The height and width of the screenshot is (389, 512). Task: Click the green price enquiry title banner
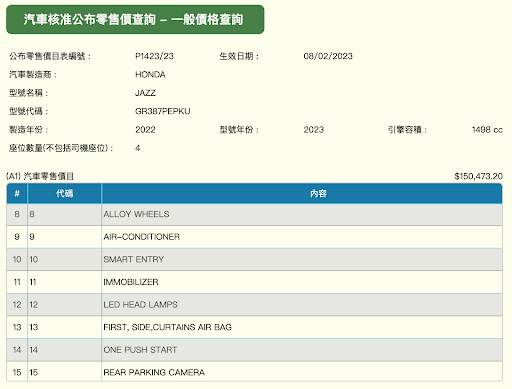coord(135,19)
